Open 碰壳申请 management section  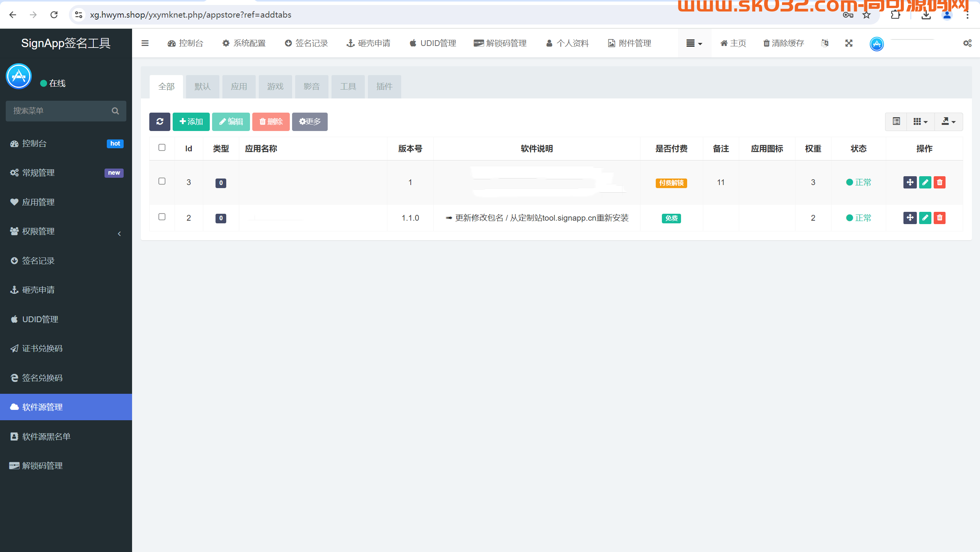pyautogui.click(x=38, y=290)
